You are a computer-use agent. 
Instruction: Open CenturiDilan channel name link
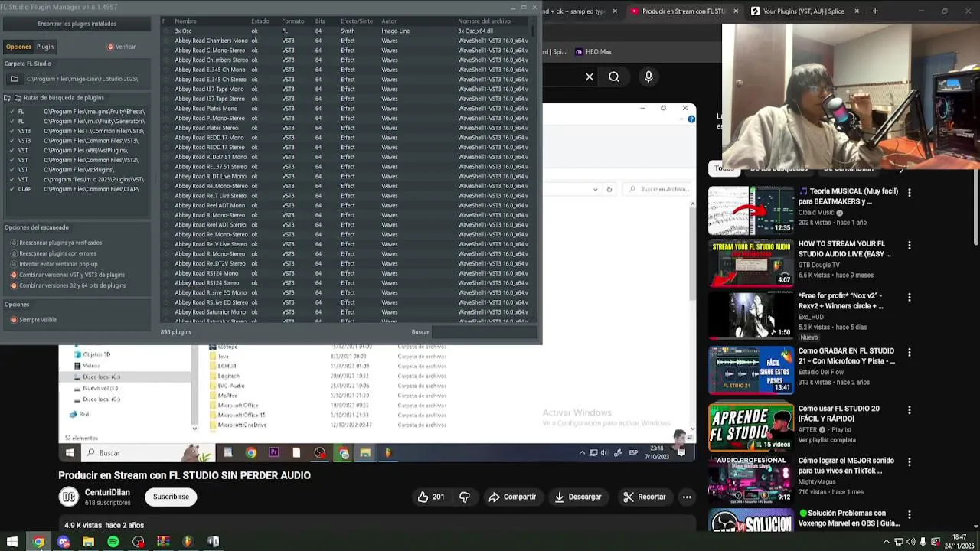[x=107, y=492]
